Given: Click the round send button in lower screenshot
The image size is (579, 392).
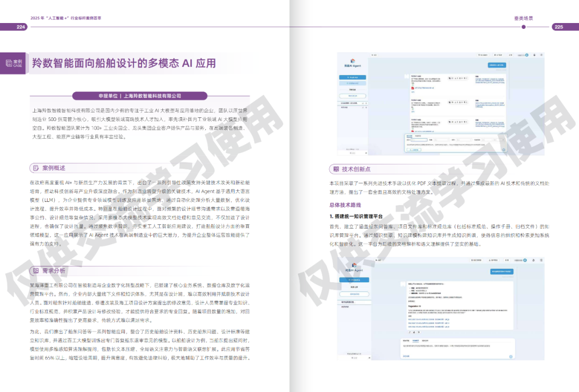Looking at the screenshot, I should click(511, 357).
